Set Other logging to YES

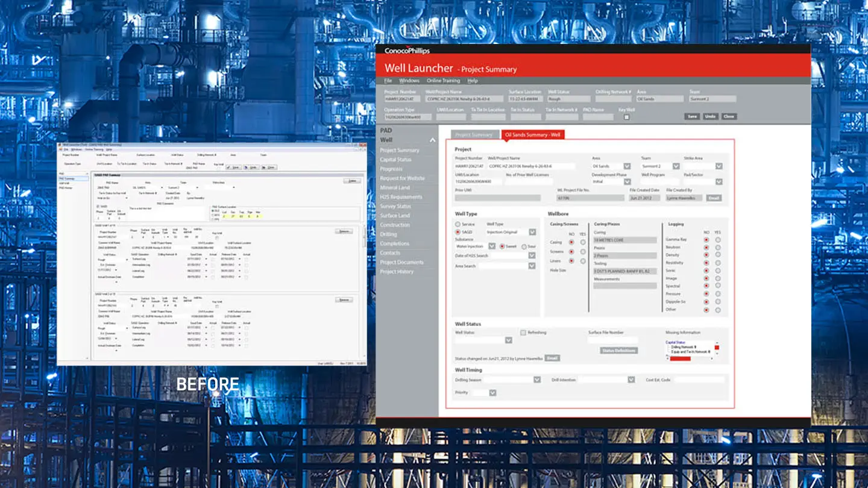coord(717,310)
